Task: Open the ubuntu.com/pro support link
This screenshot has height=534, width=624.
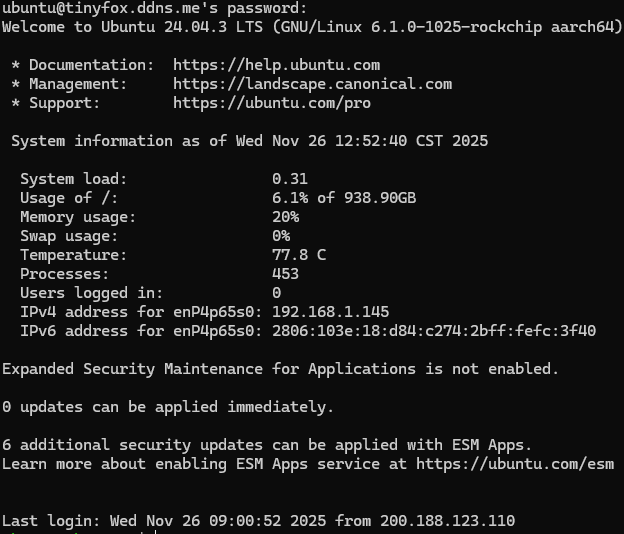Action: tap(271, 102)
